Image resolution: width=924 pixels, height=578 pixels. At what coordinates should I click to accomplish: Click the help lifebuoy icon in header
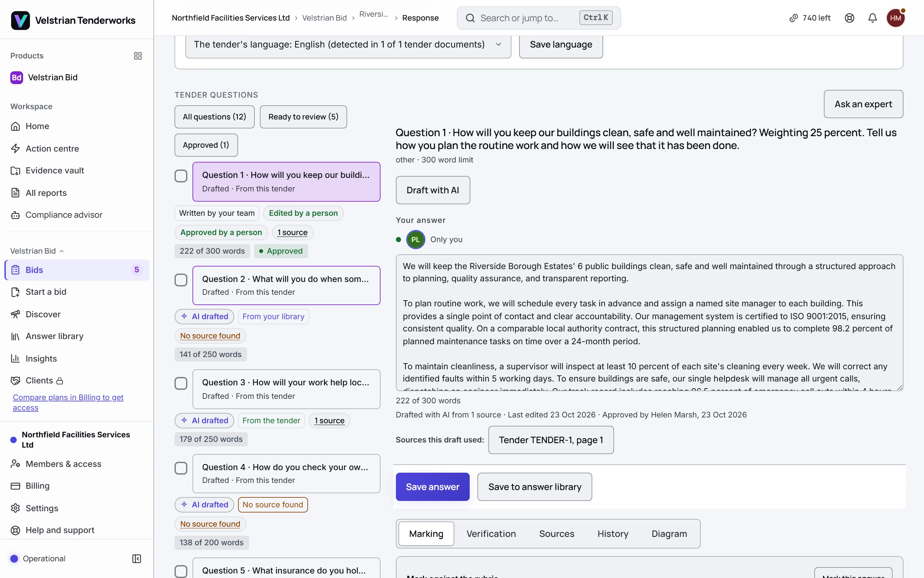[849, 18]
